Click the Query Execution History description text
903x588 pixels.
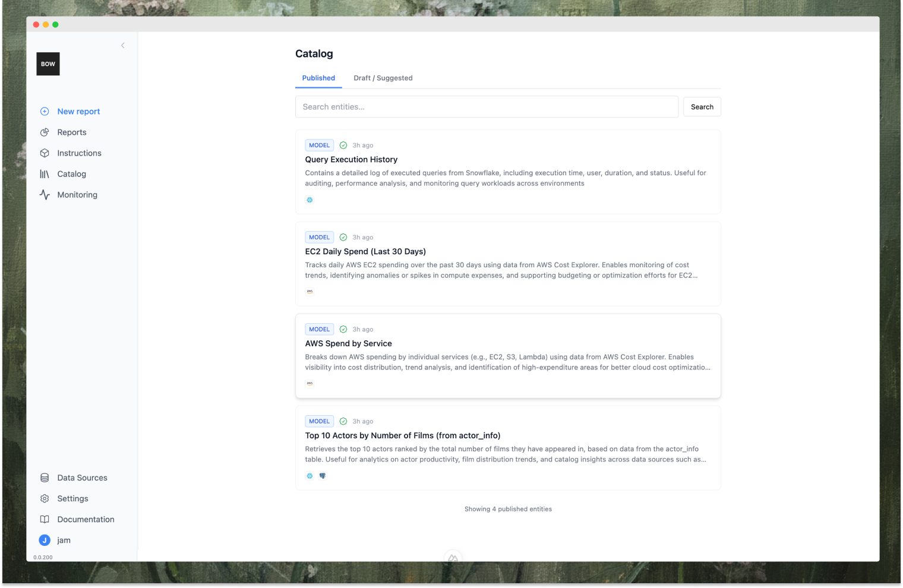click(x=506, y=178)
